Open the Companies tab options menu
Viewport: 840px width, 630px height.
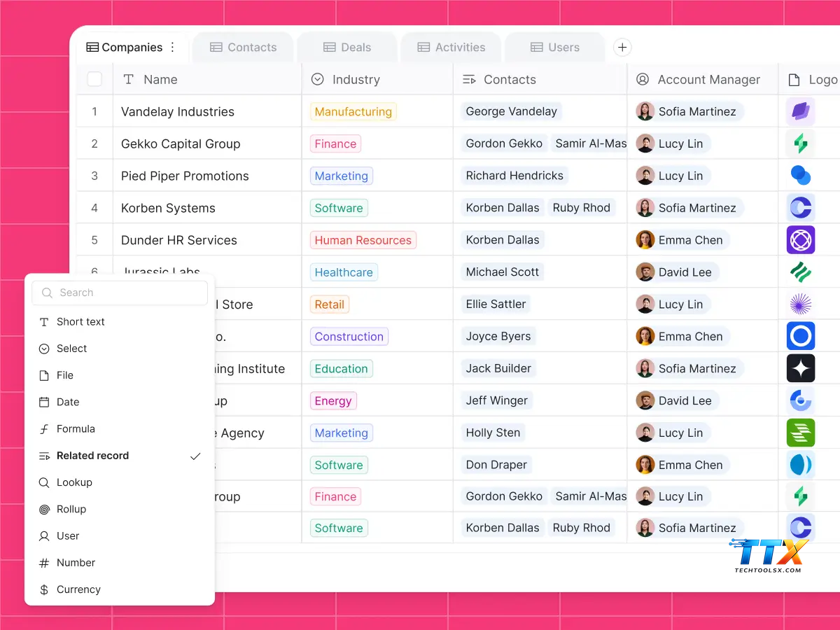coord(173,48)
